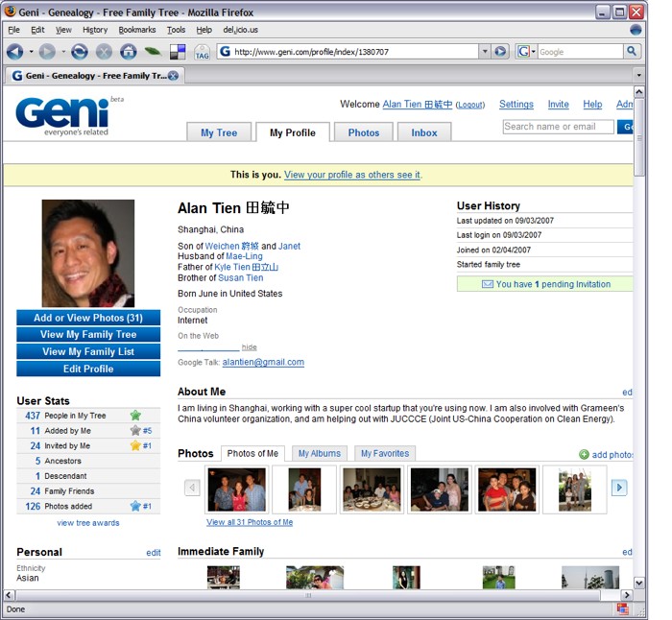Open the Bookmarks menu
Image resolution: width=672 pixels, height=620 pixels.
click(137, 30)
